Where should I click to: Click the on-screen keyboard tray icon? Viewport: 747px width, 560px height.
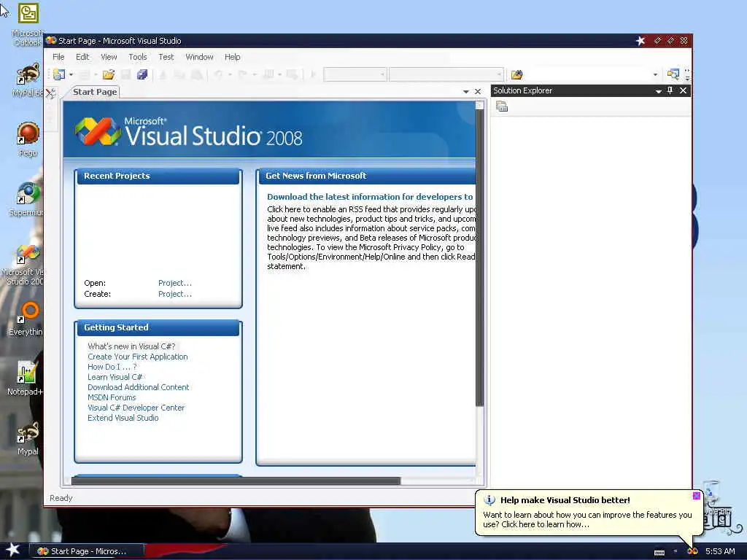click(659, 553)
